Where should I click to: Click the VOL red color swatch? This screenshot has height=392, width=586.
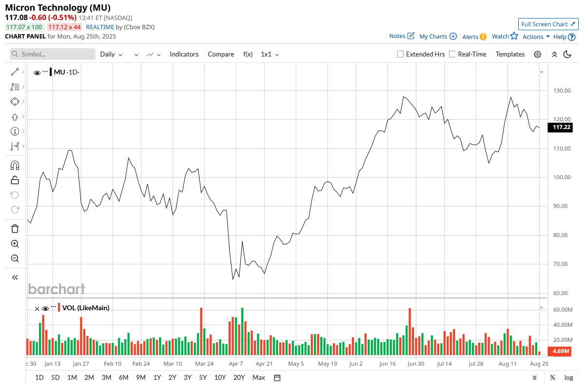tap(59, 307)
